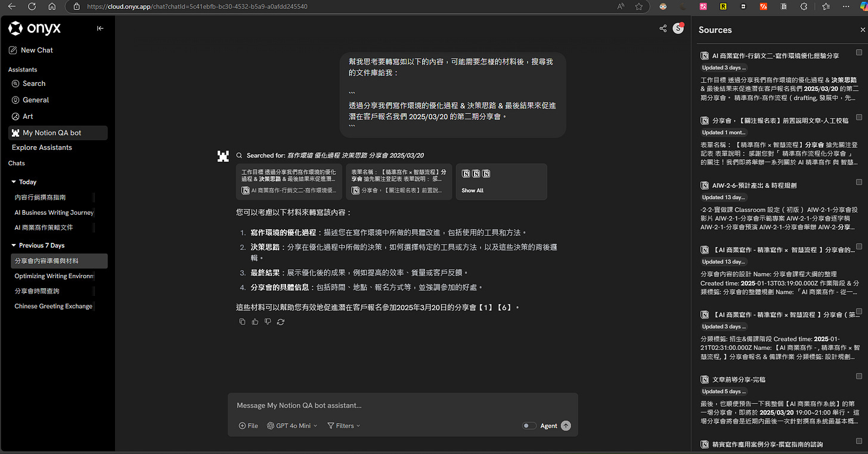Click the Searched for magnifier icon

239,155
